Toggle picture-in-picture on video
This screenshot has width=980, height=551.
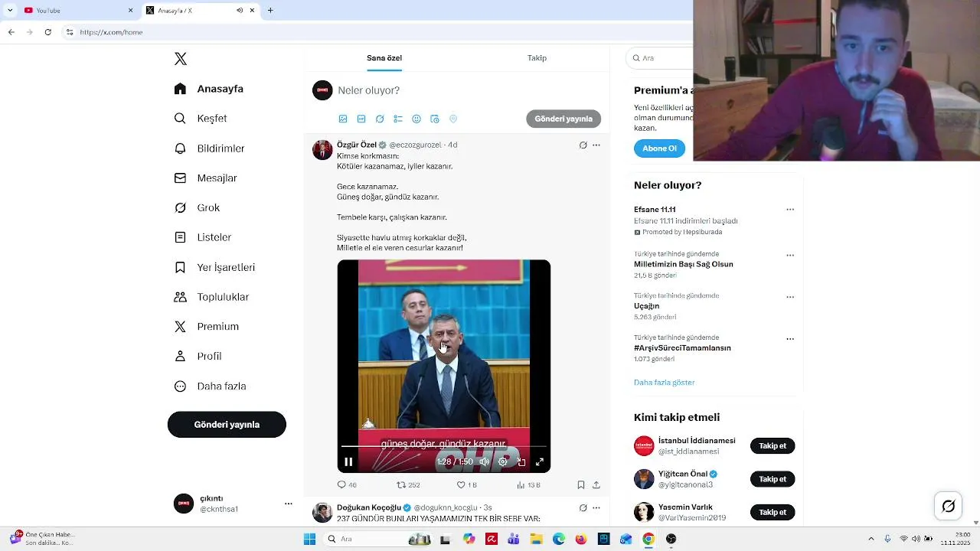click(x=521, y=462)
